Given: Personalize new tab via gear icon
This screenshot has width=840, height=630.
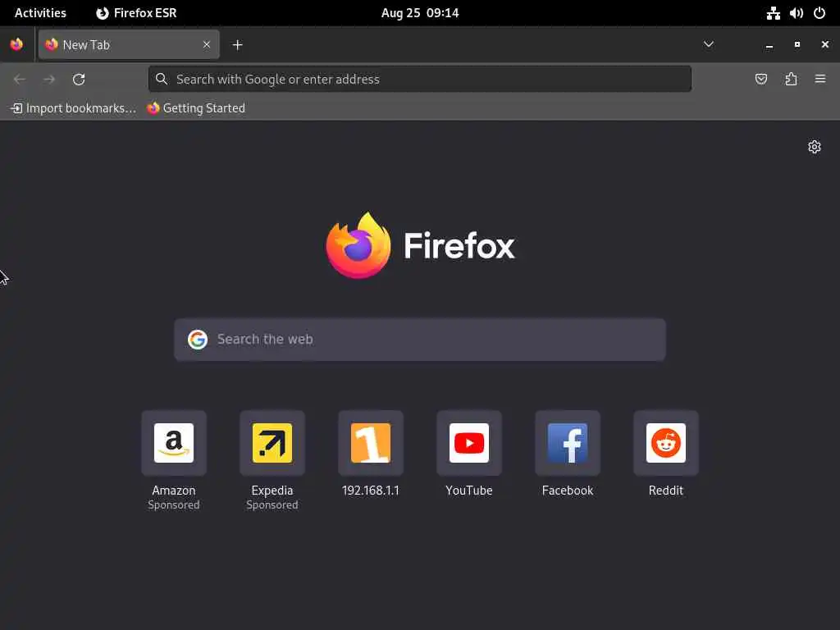Looking at the screenshot, I should (815, 147).
